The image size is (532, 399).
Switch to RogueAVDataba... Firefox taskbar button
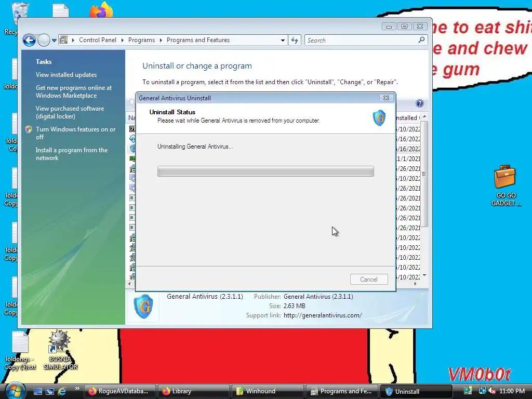tap(119, 391)
